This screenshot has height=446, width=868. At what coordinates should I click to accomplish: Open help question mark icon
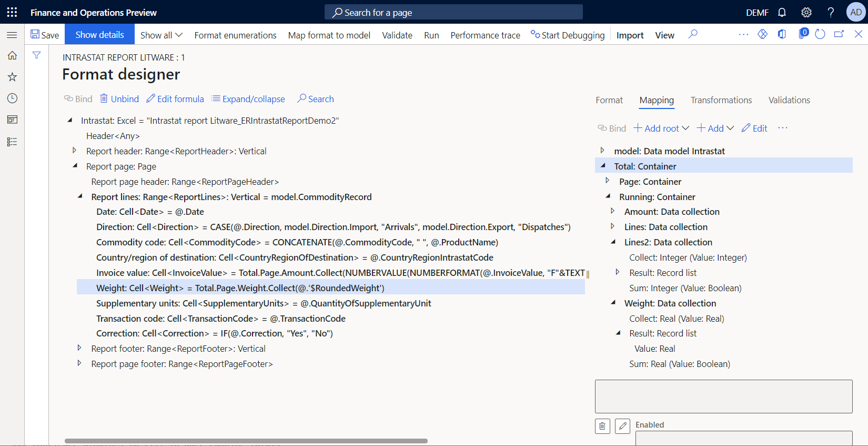pyautogui.click(x=831, y=12)
